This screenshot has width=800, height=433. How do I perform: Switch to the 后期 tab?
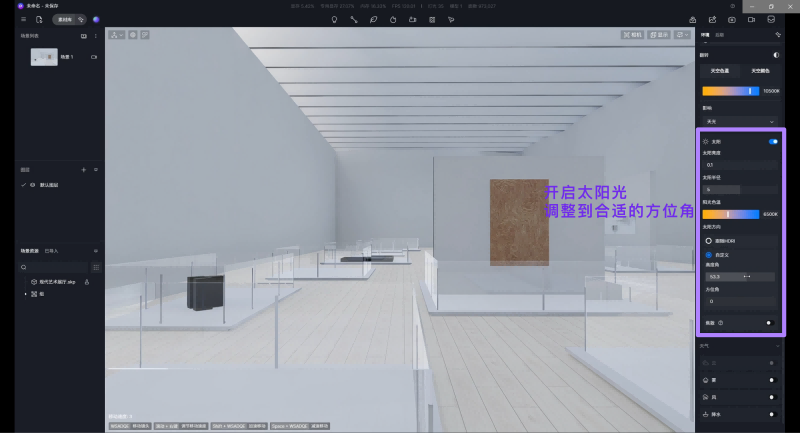[719, 35]
